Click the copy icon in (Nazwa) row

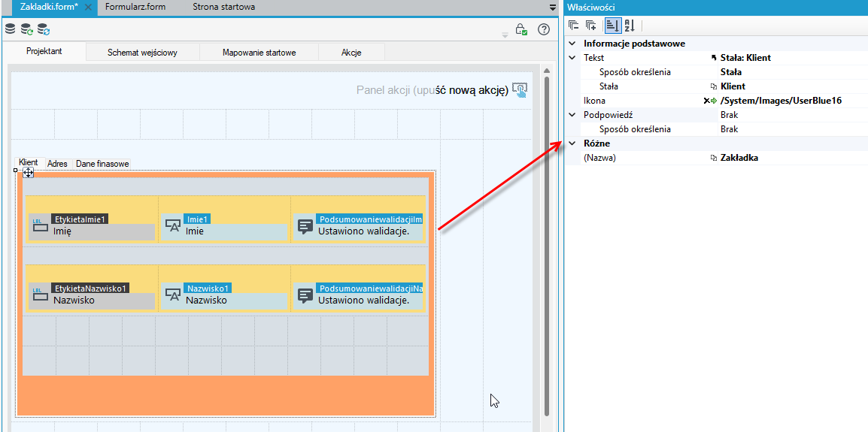[714, 159]
